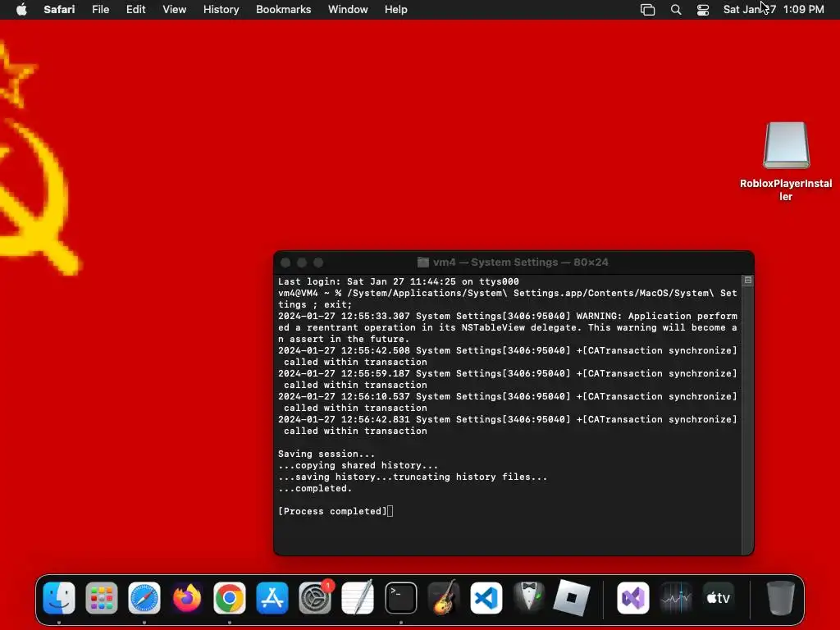Click the Terminal vertical scrollbar track
This screenshot has height=630, width=840.
(748, 419)
